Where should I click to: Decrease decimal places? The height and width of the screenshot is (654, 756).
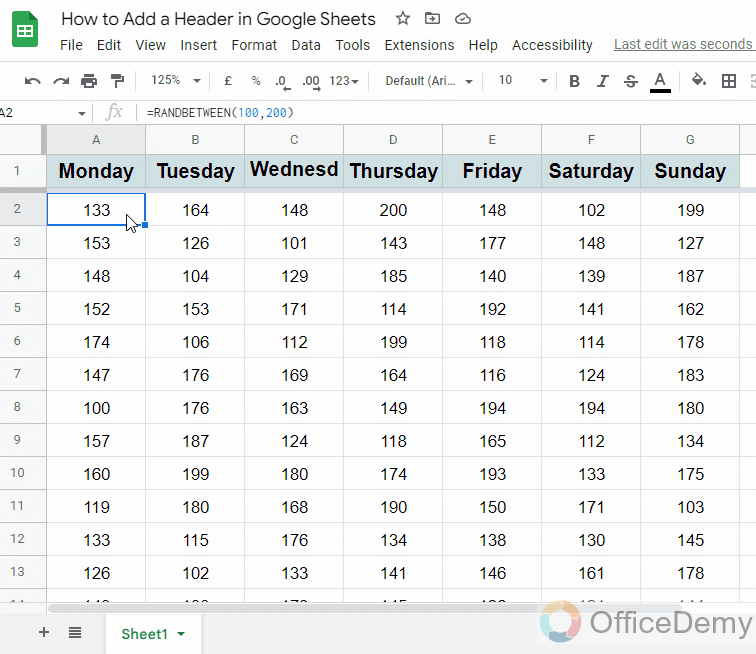283,82
